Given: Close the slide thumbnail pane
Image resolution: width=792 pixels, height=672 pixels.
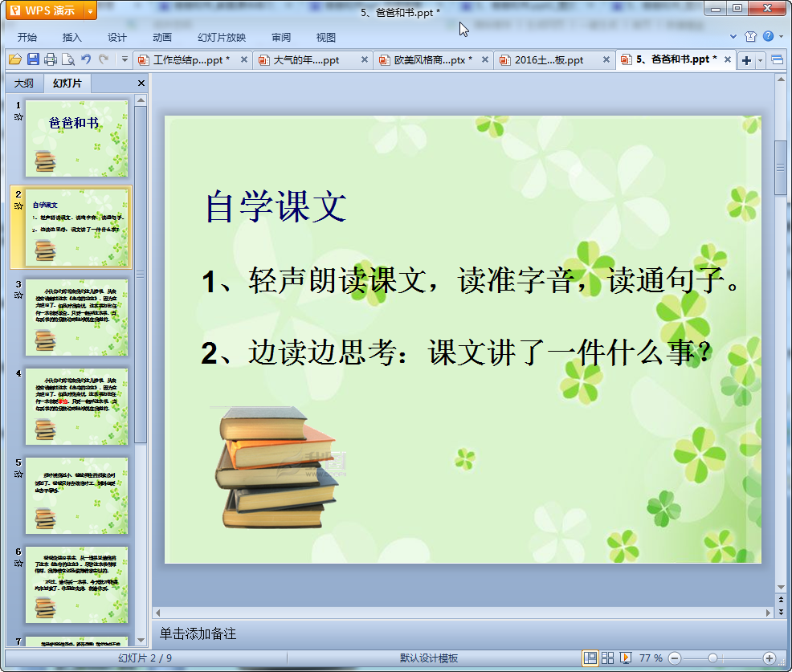Looking at the screenshot, I should (141, 83).
